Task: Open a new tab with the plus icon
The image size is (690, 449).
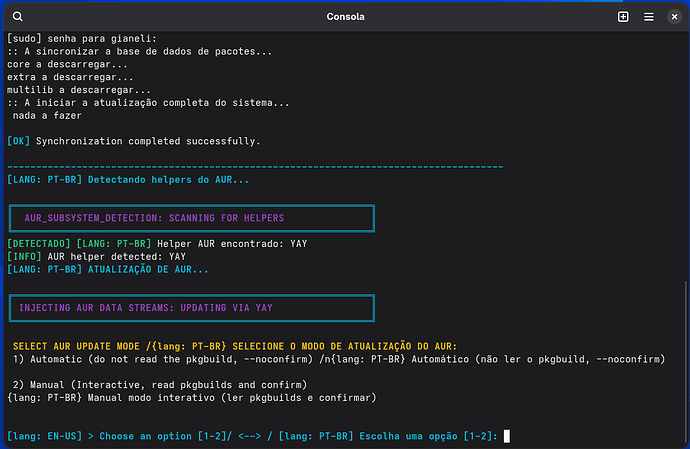Action: click(623, 17)
